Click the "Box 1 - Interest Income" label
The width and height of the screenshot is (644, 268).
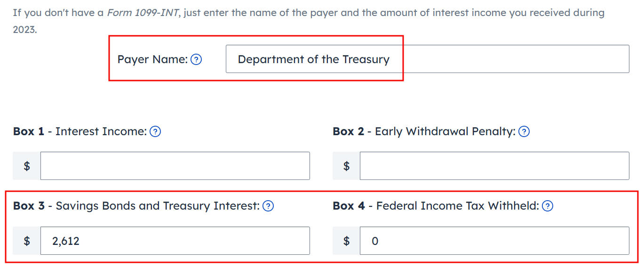[80, 132]
